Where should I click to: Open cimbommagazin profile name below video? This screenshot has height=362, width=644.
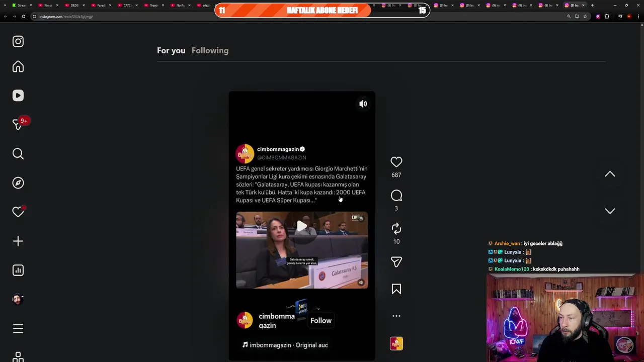tap(277, 321)
